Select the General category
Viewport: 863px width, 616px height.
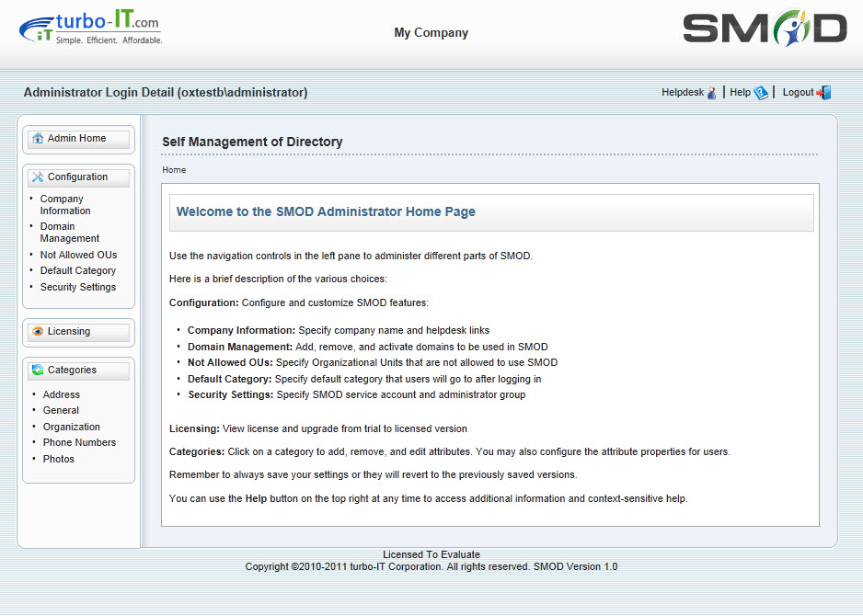(x=61, y=410)
